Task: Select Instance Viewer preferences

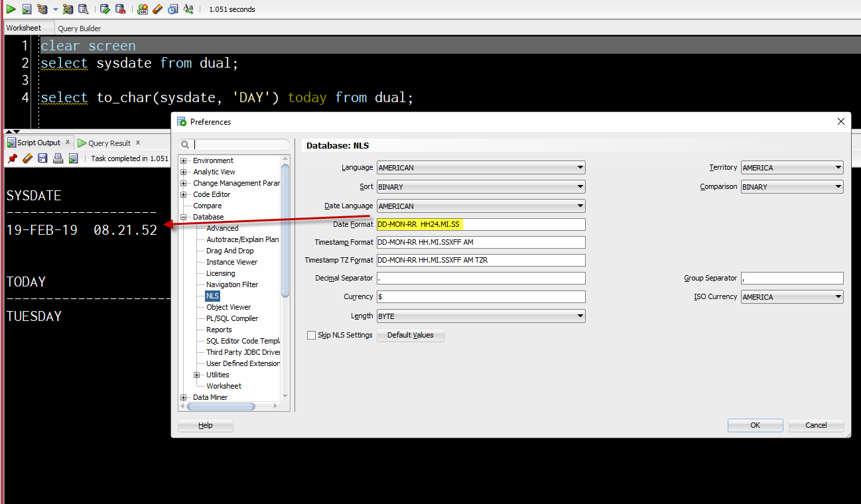Action: pos(232,262)
